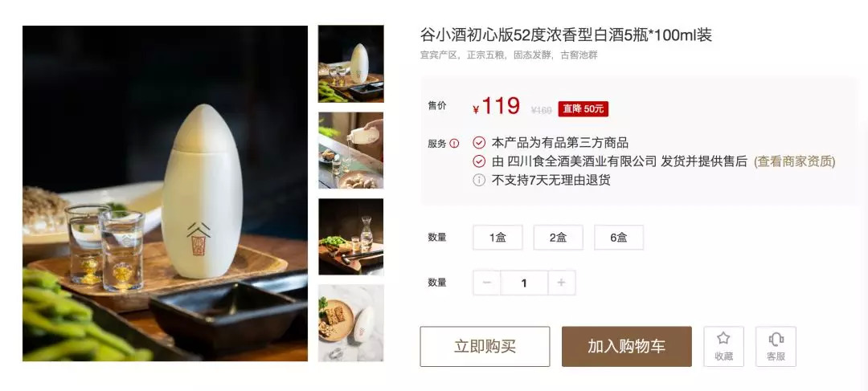Click the service info alert icon beside 服务
This screenshot has height=391, width=868.
pyautogui.click(x=454, y=143)
